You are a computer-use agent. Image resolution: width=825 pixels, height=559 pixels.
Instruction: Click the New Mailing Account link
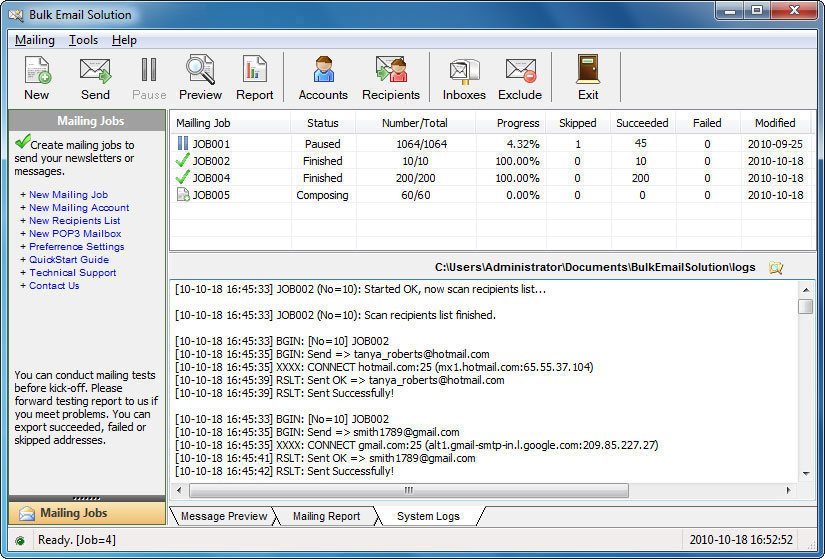coord(79,207)
